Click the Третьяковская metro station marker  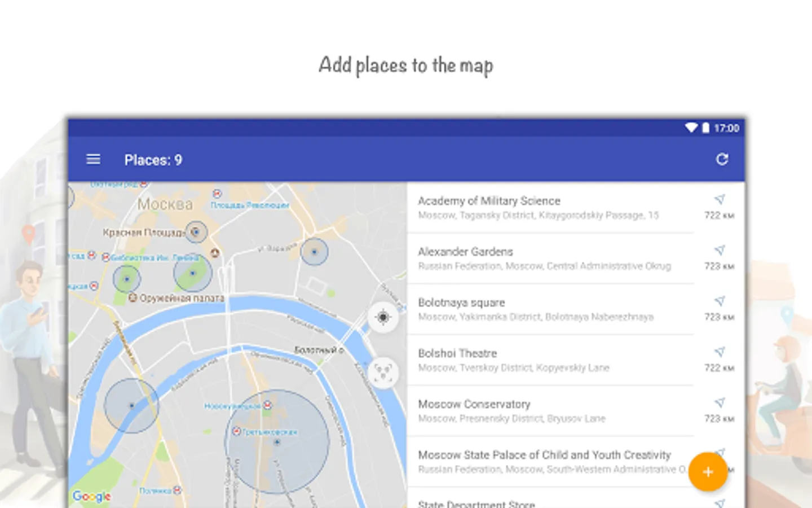tap(237, 432)
